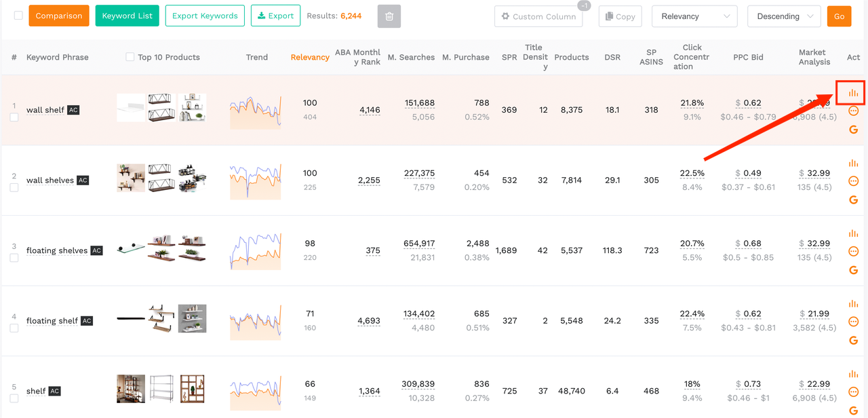Open the Descending order dropdown
This screenshot has width=868, height=418.
784,16
